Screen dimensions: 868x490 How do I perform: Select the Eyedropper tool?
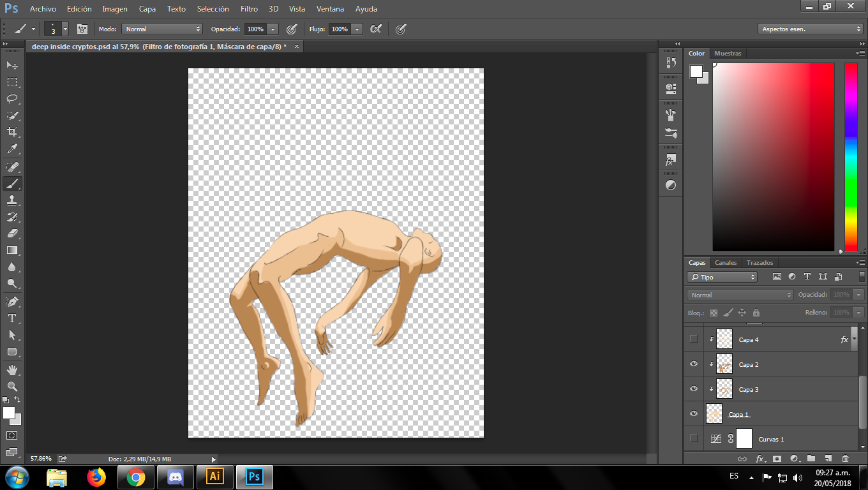(12, 149)
